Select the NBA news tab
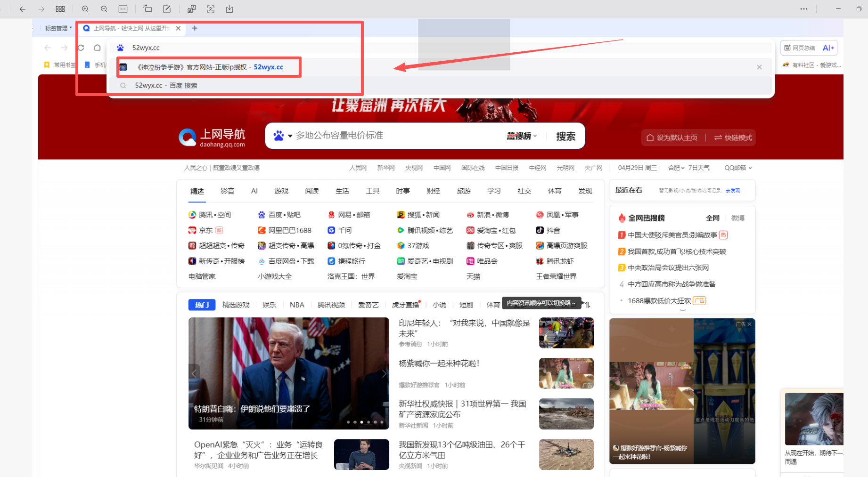Image resolution: width=868 pixels, height=477 pixels. coord(297,305)
